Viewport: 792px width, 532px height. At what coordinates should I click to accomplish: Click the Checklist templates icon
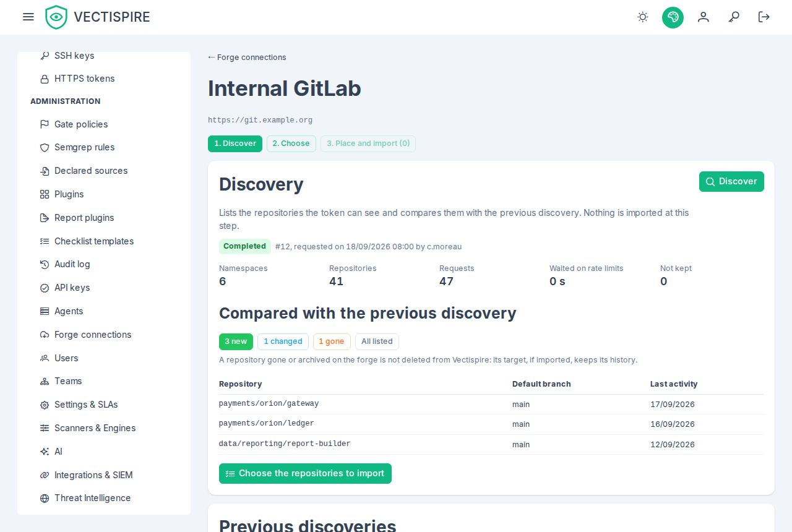(x=45, y=241)
